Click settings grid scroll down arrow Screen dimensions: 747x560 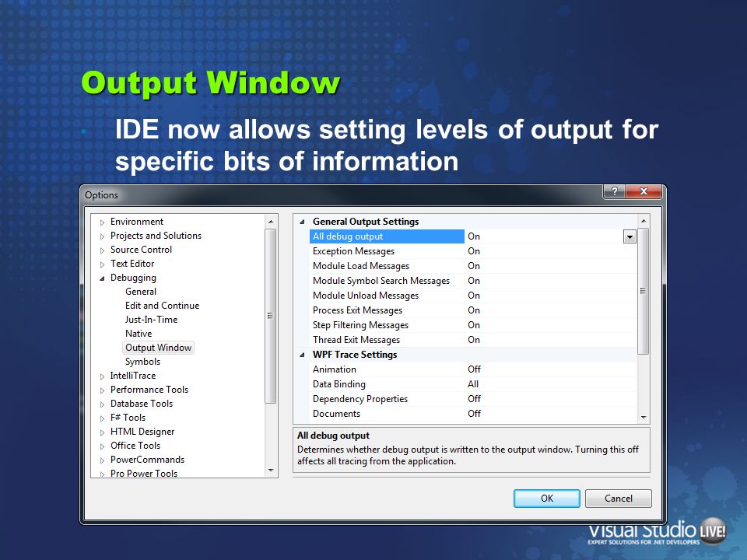point(644,418)
